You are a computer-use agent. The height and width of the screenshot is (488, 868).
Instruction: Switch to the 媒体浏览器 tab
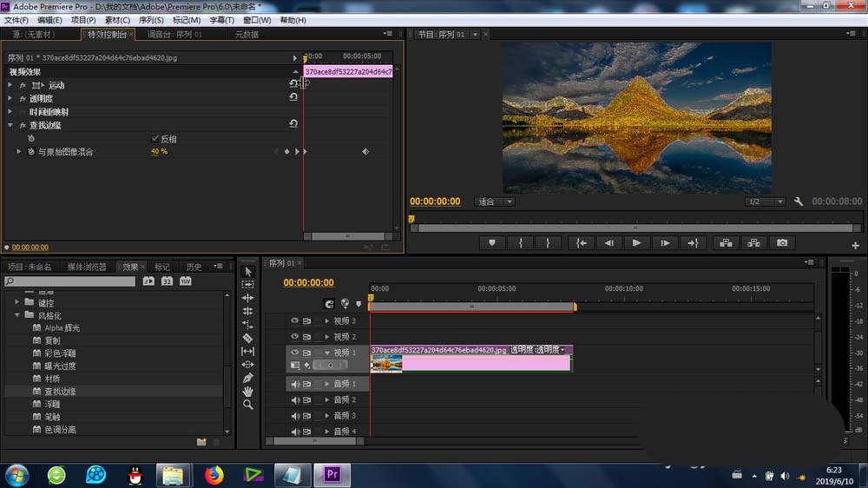[87, 267]
